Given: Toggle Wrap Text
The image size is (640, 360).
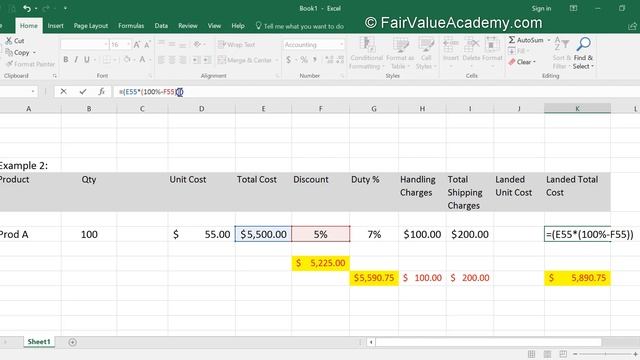Looking at the screenshot, I should pyautogui.click(x=237, y=44).
